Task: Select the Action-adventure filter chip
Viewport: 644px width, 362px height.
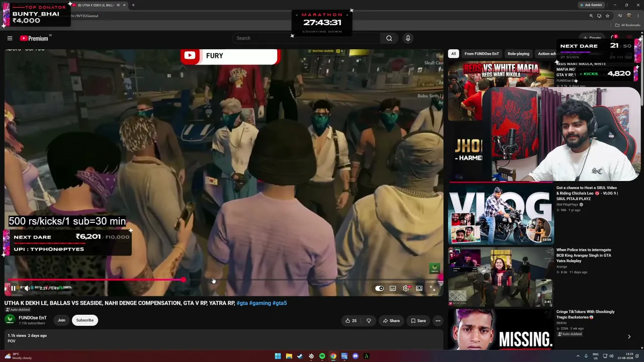Action: (547, 54)
